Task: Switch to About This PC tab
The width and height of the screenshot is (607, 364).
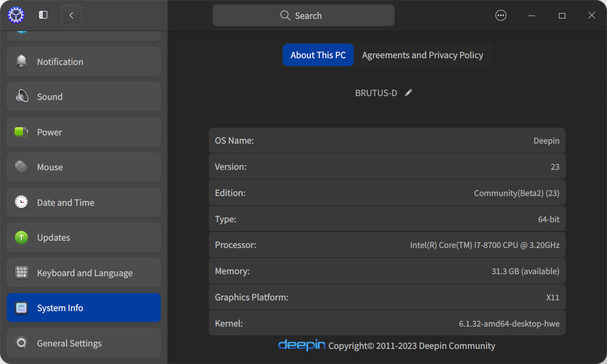Action: pyautogui.click(x=318, y=55)
